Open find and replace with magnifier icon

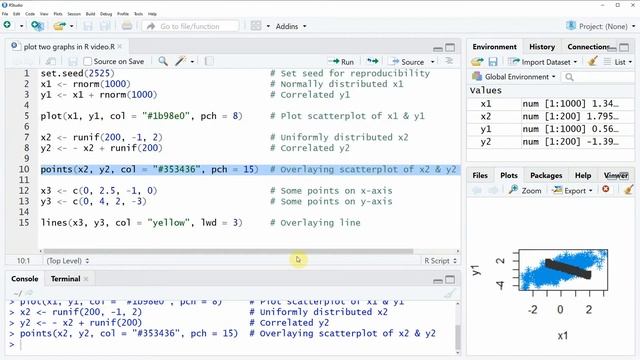pyautogui.click(x=163, y=61)
